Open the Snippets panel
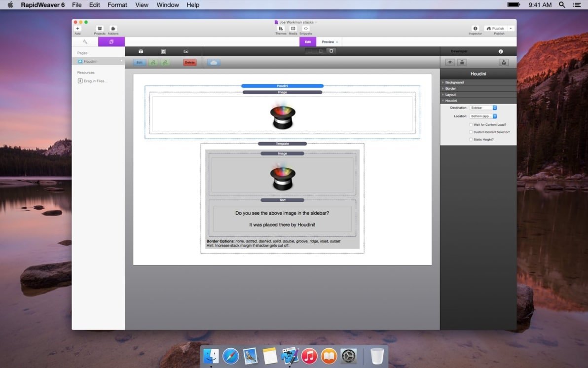Image resolution: width=588 pixels, height=368 pixels. coord(305,29)
